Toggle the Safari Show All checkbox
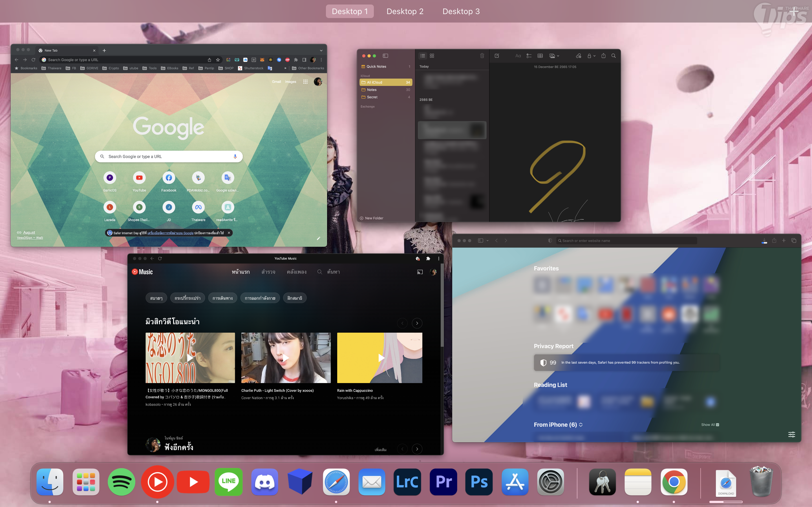 (717, 424)
